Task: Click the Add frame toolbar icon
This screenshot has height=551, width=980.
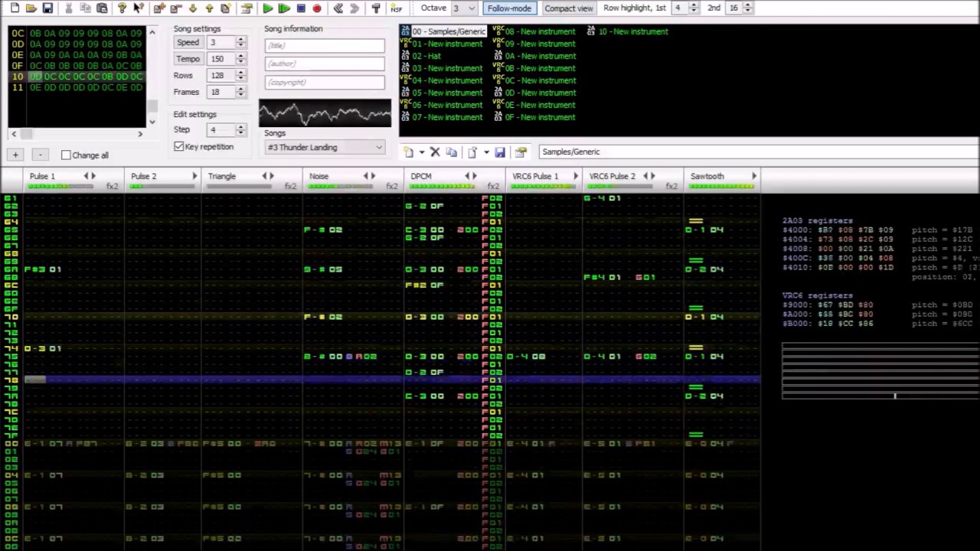Action: tap(159, 8)
